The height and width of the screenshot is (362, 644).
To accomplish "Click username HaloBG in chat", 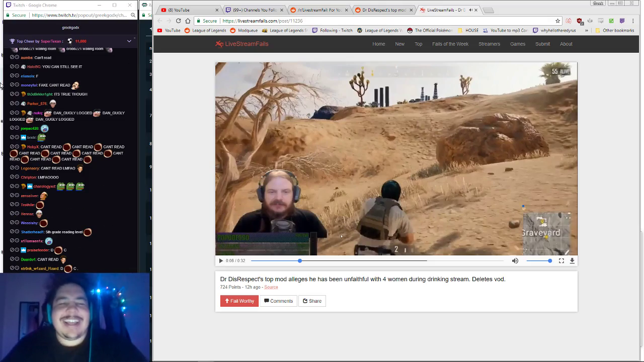I will click(x=34, y=67).
